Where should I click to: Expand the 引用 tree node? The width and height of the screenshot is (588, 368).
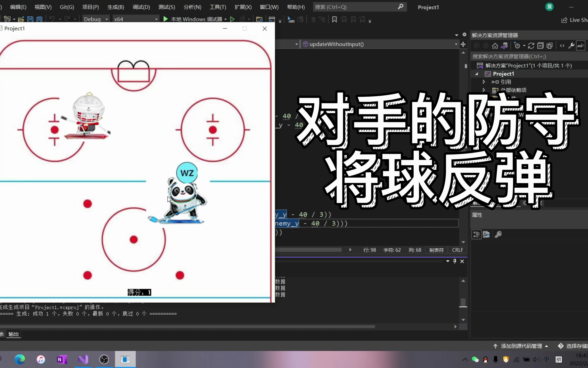484,82
